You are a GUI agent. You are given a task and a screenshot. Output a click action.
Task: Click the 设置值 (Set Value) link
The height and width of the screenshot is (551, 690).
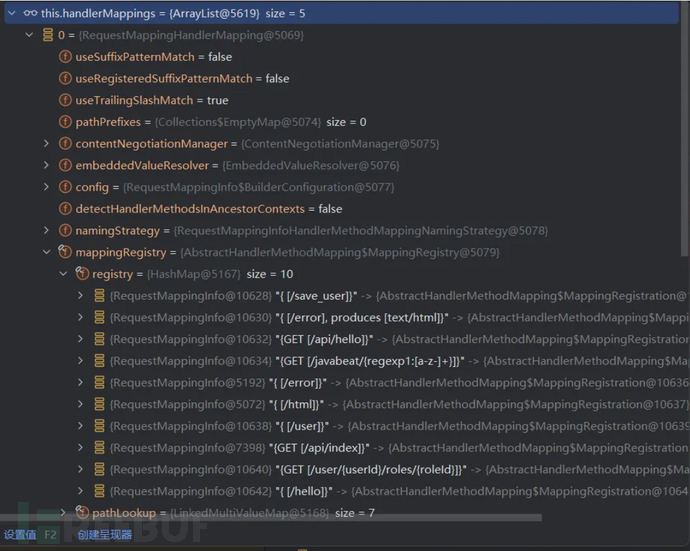[x=20, y=535]
